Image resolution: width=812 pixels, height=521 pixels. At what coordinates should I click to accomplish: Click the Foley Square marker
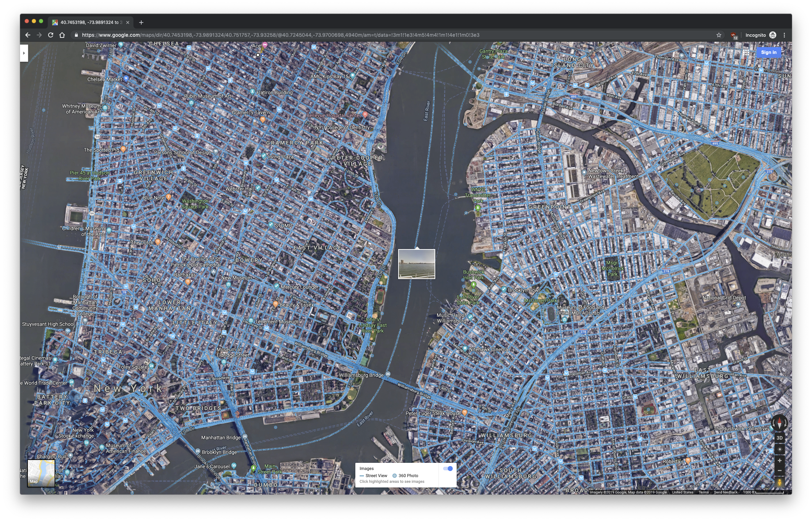(151, 366)
